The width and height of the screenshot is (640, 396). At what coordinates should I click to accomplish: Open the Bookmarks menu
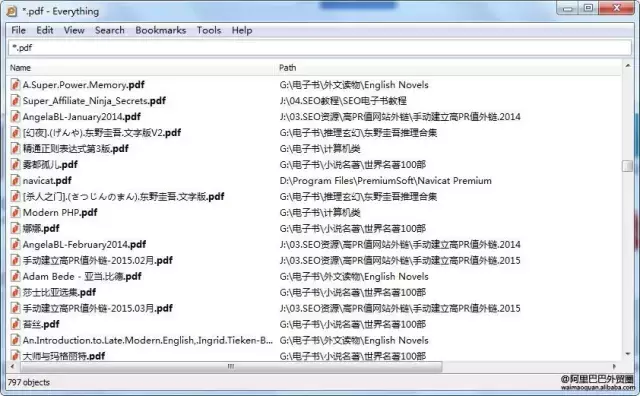point(160,30)
